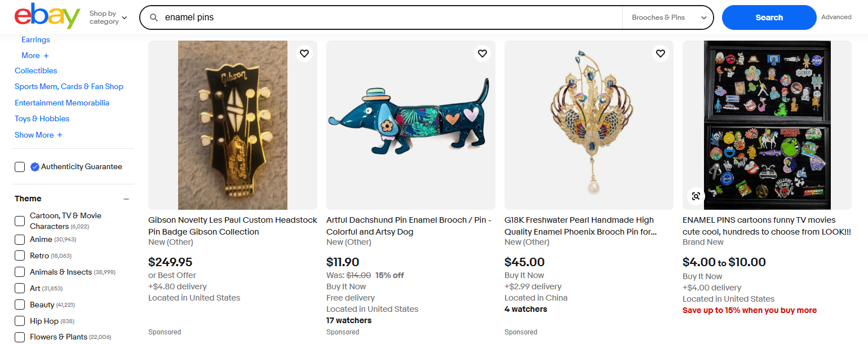868x344 pixels.
Task: Click the eBay logo
Action: (47, 17)
